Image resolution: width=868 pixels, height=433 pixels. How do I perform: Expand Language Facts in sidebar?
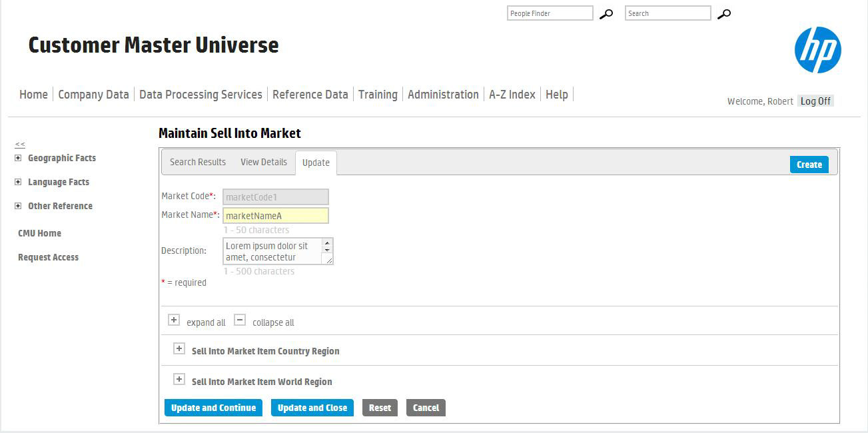[18, 182]
